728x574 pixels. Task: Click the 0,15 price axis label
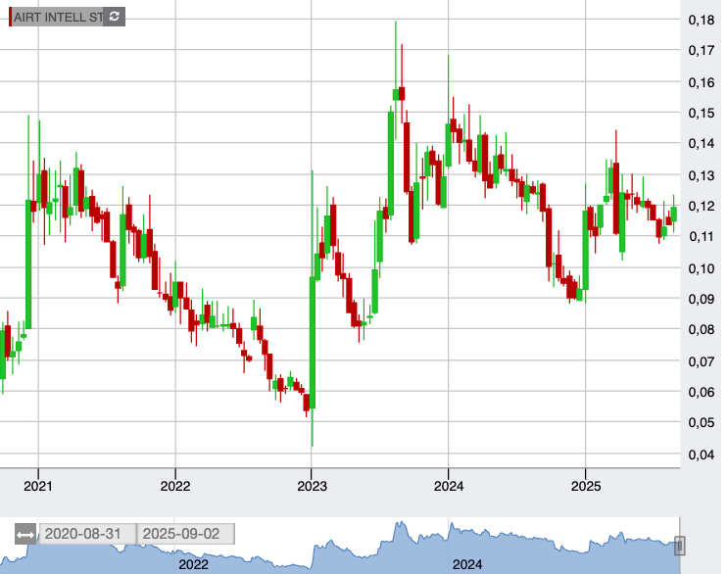[x=702, y=114]
